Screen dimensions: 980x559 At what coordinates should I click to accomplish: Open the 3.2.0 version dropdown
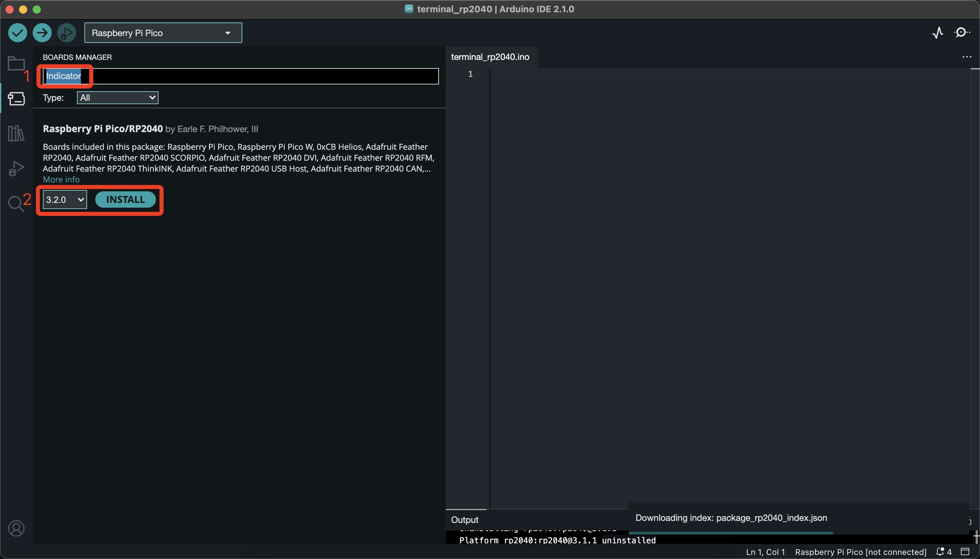[65, 199]
